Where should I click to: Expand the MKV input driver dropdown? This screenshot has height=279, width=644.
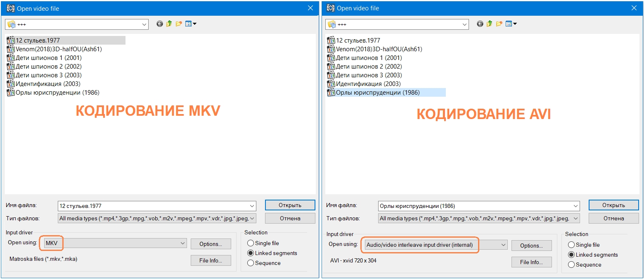click(183, 244)
